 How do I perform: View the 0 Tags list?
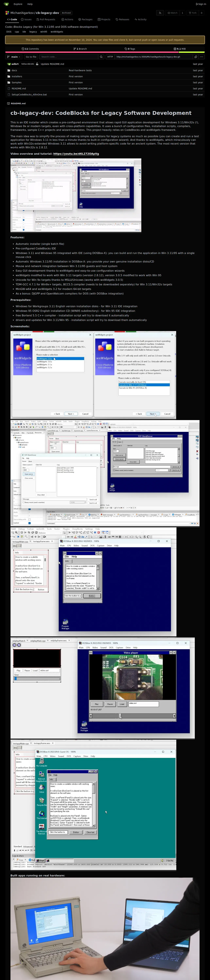click(130, 49)
